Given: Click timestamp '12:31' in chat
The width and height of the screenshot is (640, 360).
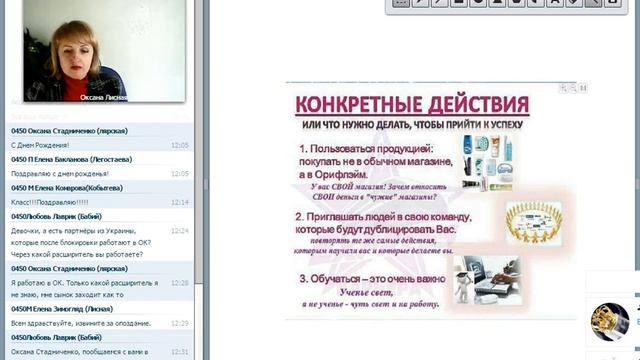Looking at the screenshot, I should (x=180, y=352).
